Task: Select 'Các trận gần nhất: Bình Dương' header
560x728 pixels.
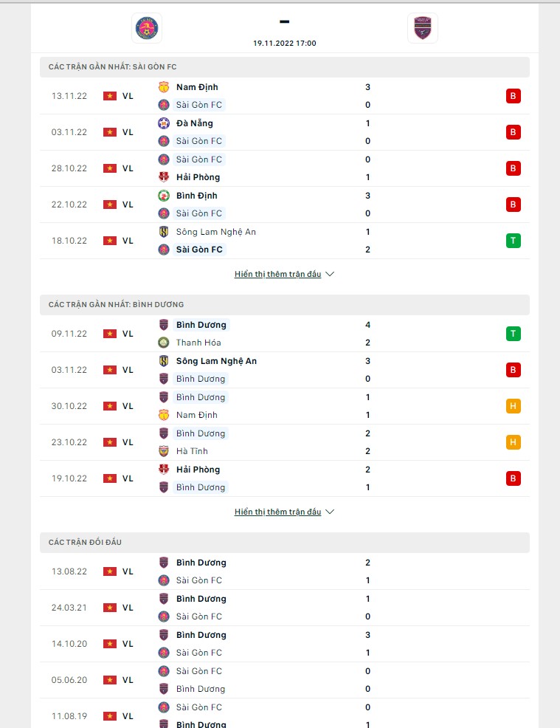Action: [116, 305]
